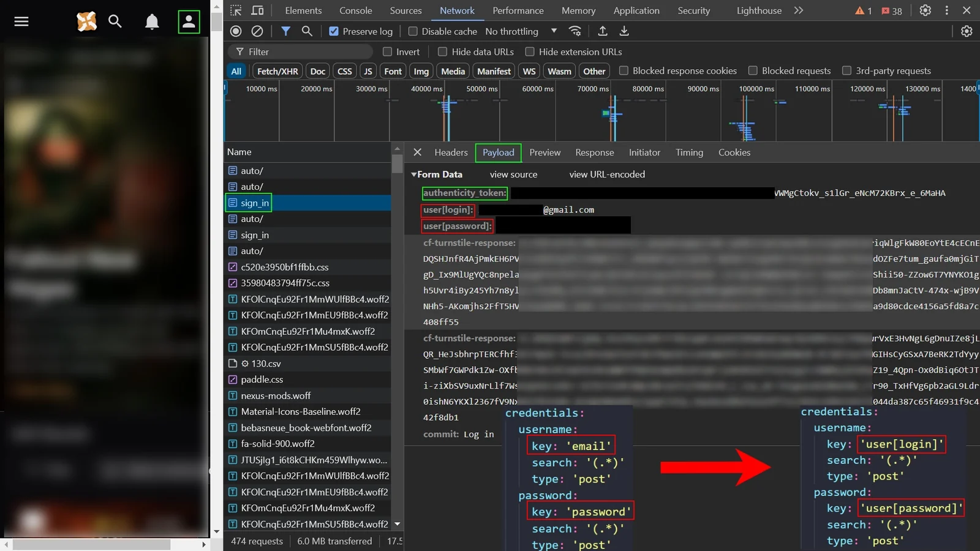Toggle the Preserve log checkbox

334,31
